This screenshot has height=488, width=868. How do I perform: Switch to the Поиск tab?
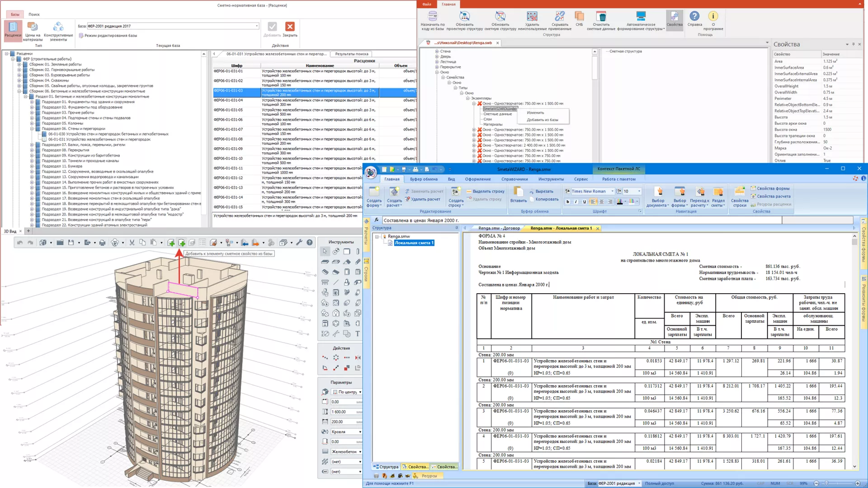click(x=34, y=14)
